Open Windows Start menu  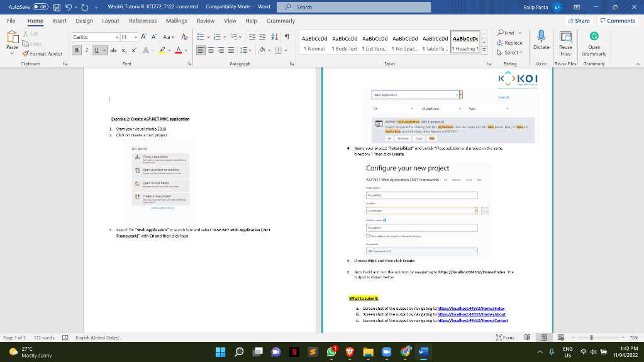point(221,352)
